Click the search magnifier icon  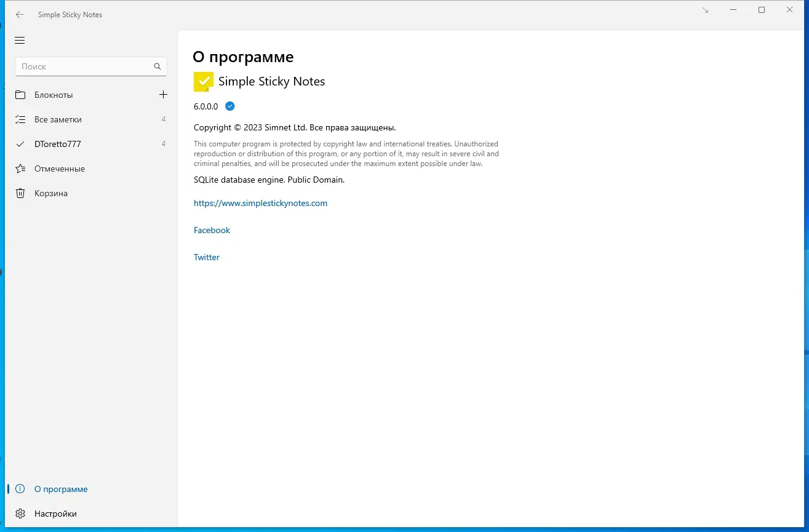pos(157,66)
